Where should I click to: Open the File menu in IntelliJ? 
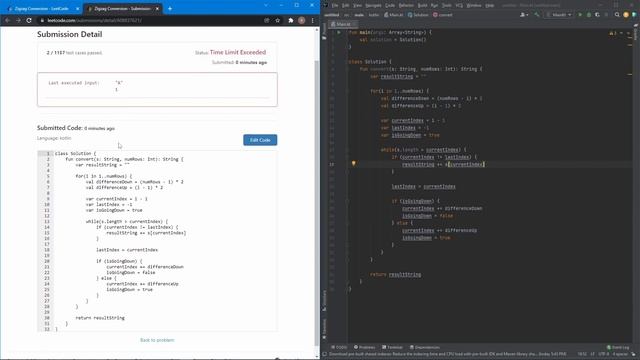tap(335, 5)
